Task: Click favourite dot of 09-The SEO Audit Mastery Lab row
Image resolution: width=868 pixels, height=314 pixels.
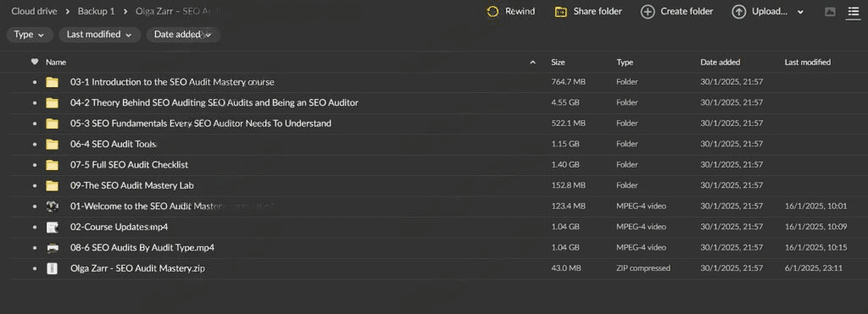Action: tap(35, 185)
